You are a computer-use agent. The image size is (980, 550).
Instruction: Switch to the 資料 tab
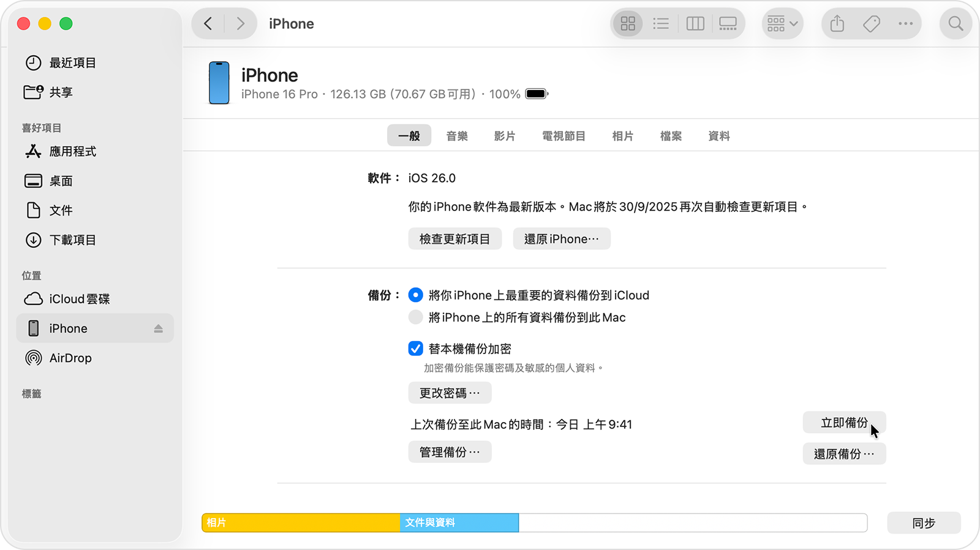point(719,136)
